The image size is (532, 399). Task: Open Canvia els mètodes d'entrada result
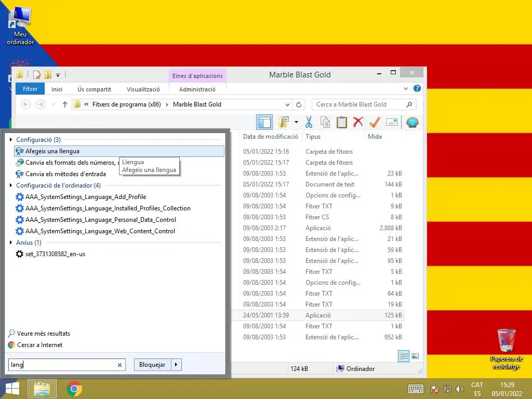(61, 174)
